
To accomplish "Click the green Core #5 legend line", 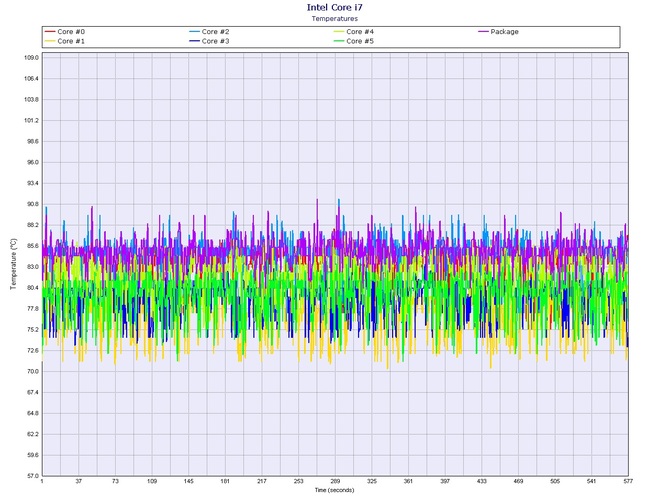I will [x=339, y=41].
